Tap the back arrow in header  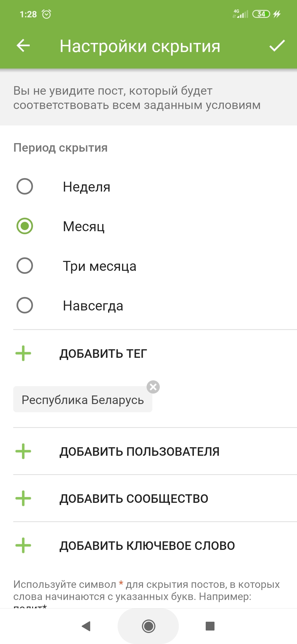tap(23, 46)
